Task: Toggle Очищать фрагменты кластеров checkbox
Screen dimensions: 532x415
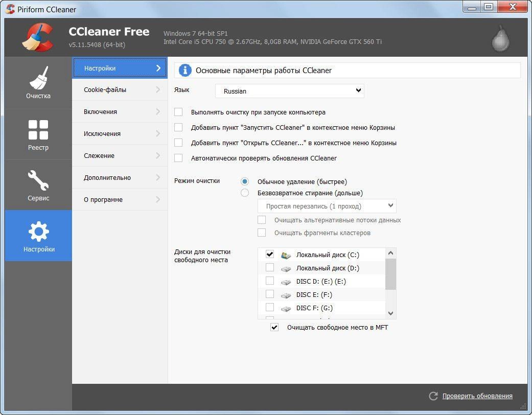Action: point(262,233)
